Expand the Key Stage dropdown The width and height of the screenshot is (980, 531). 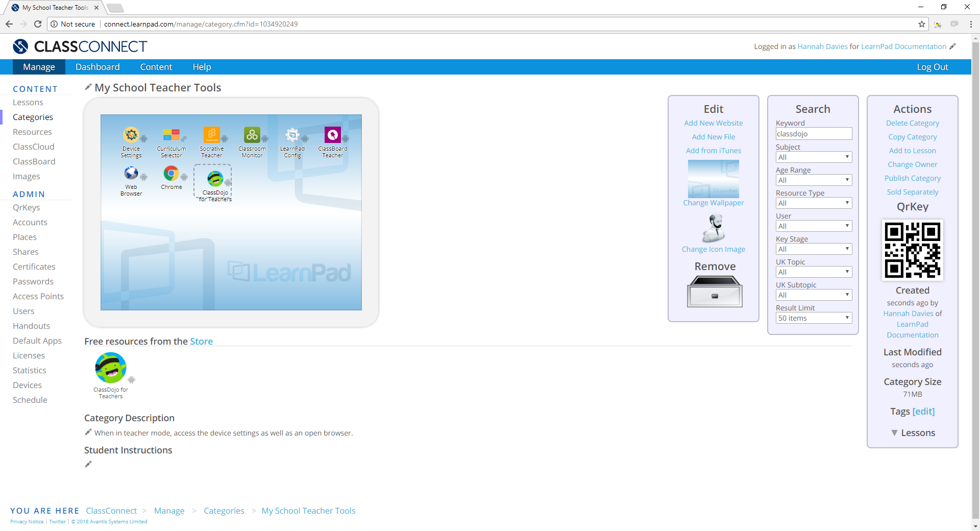814,249
